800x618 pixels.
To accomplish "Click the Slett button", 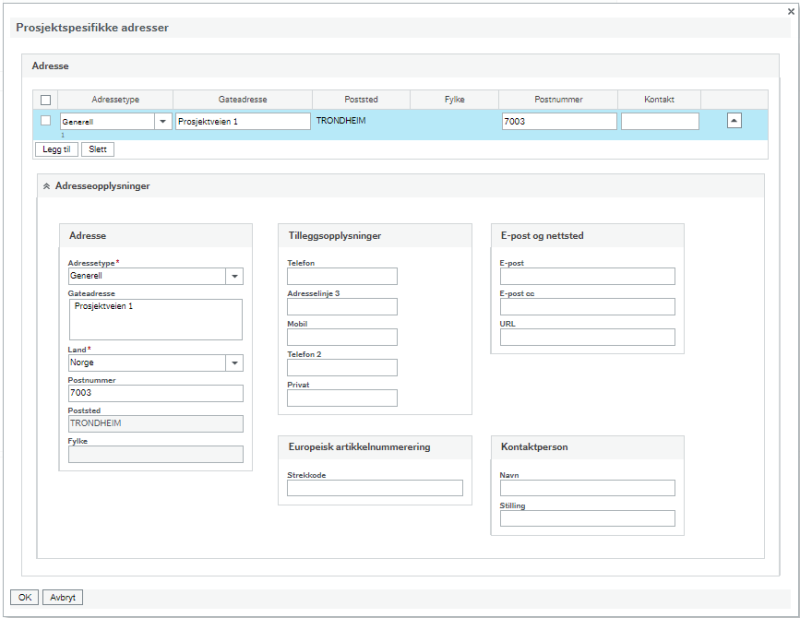I will pyautogui.click(x=97, y=149).
